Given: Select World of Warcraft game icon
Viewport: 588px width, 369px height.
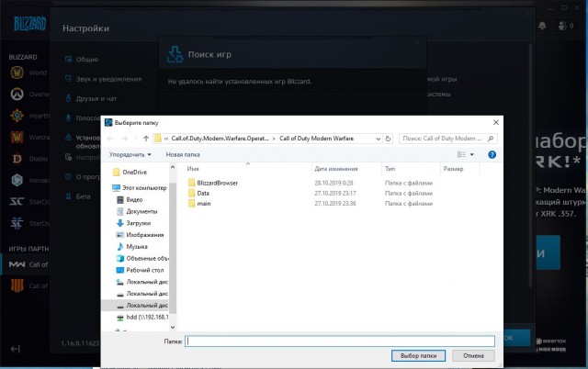Looking at the screenshot, I should 17,73.
